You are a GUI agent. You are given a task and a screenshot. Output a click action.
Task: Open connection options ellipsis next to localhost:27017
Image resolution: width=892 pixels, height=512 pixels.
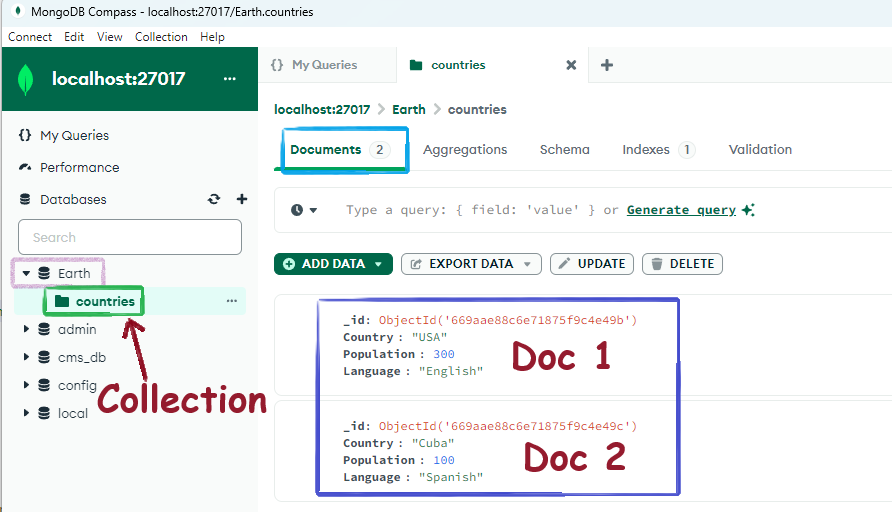point(230,79)
